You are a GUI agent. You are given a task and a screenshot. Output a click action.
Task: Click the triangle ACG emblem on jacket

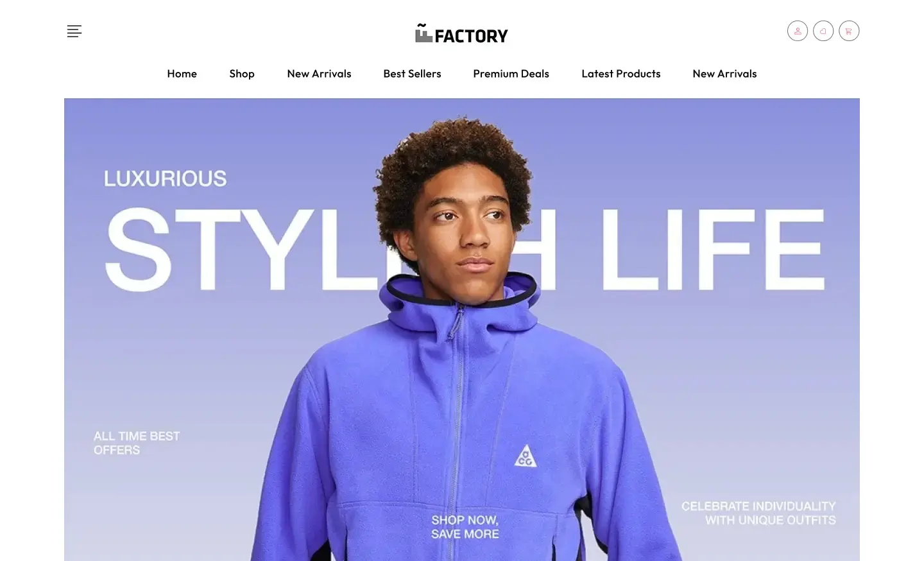(526, 456)
